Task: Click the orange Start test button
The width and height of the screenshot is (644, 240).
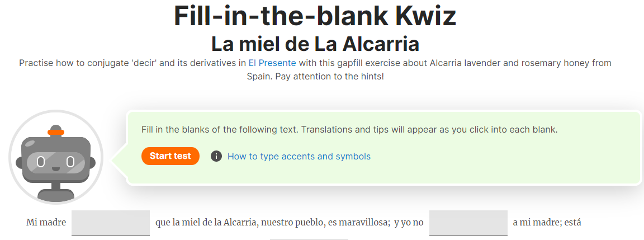Action: (x=171, y=156)
